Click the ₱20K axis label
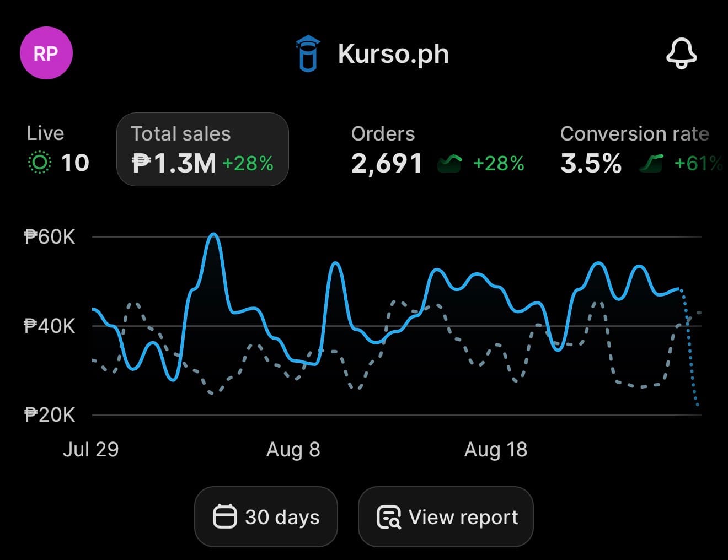This screenshot has height=560, width=728. click(50, 414)
